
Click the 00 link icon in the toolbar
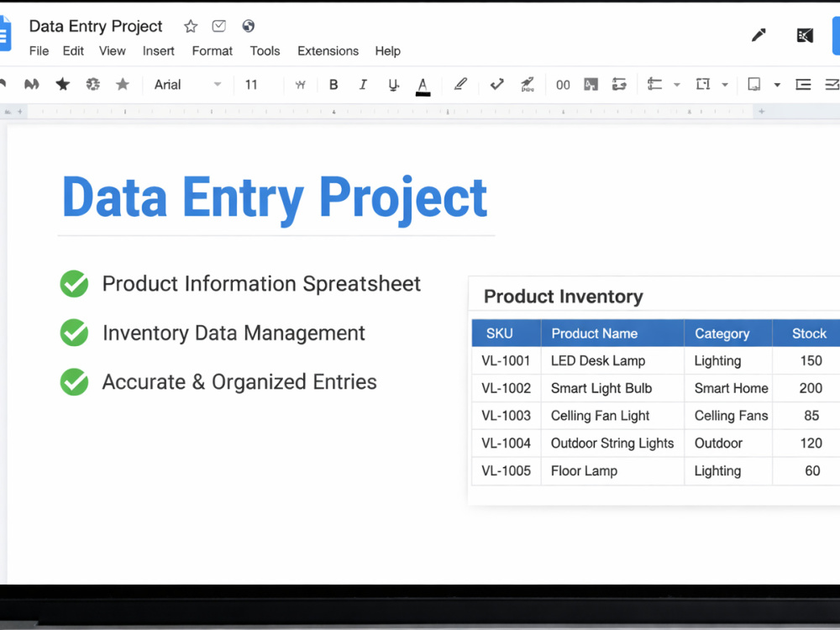tap(563, 85)
